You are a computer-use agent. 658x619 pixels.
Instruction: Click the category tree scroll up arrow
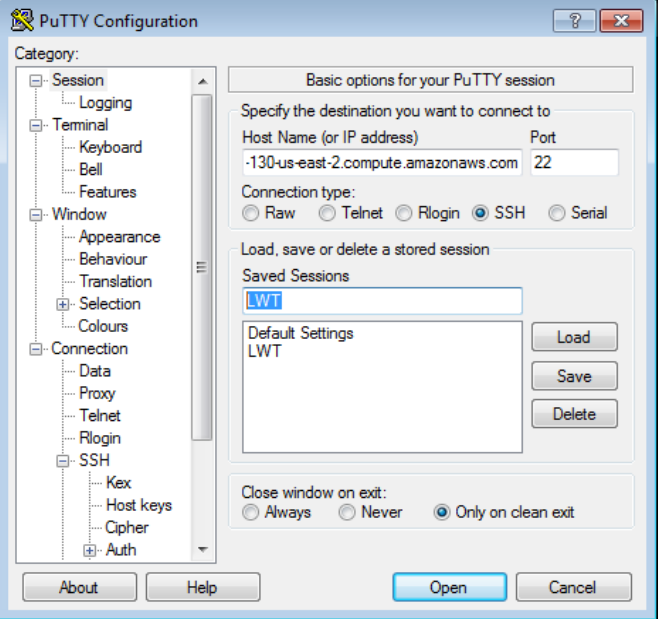203,81
